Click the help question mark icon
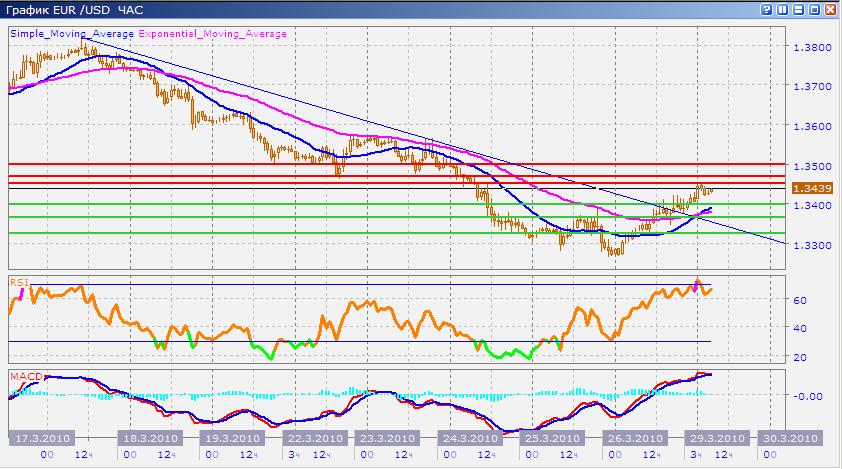Viewport: 842px width, 469px height. pos(767,9)
